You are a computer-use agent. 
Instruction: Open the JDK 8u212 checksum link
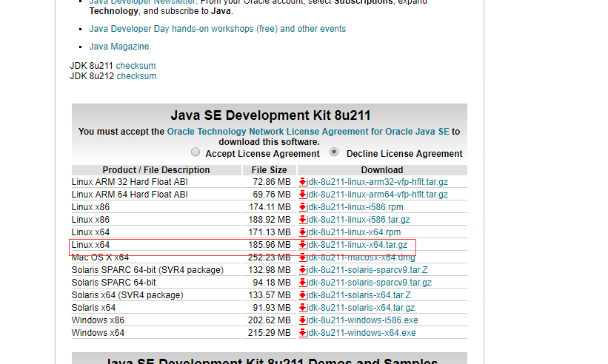click(136, 76)
